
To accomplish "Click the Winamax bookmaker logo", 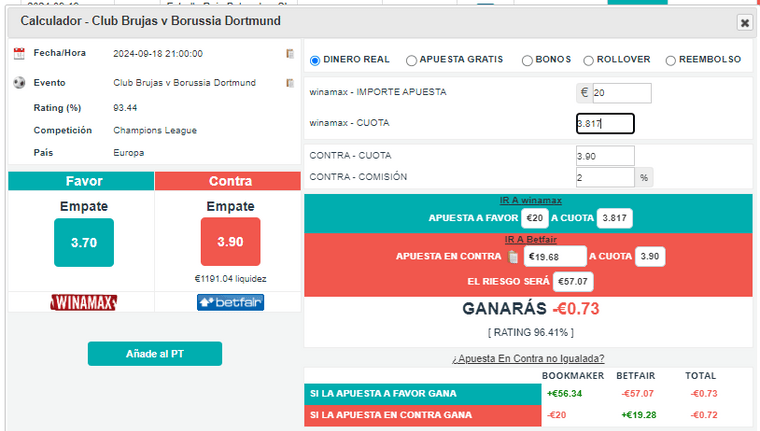I will coord(84,302).
